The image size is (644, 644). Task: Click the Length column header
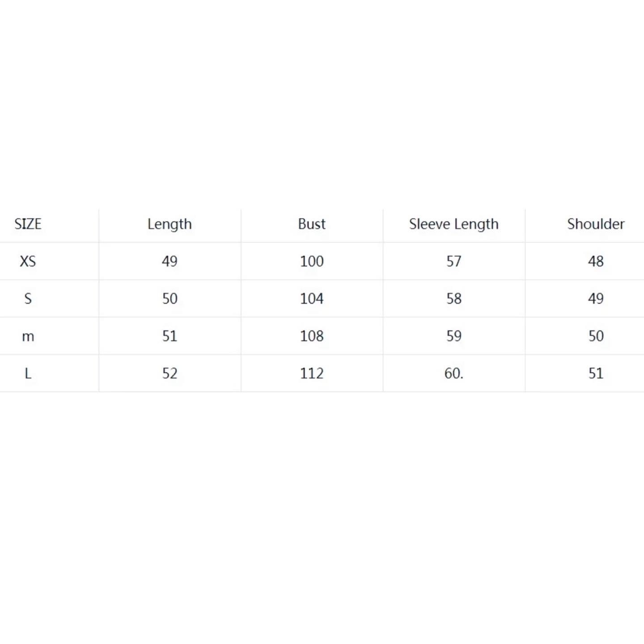tap(169, 224)
